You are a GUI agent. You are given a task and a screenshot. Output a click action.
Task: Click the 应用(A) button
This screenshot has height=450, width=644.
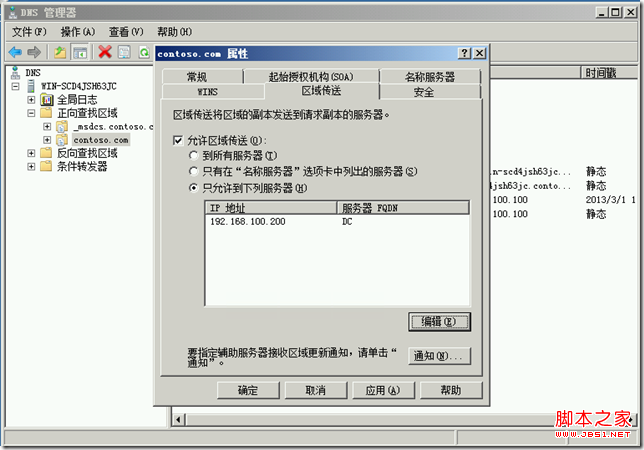pos(383,390)
